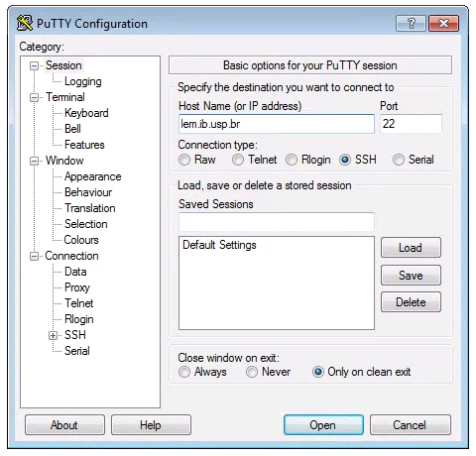Save the current session
This screenshot has width=476, height=456.
click(x=411, y=276)
